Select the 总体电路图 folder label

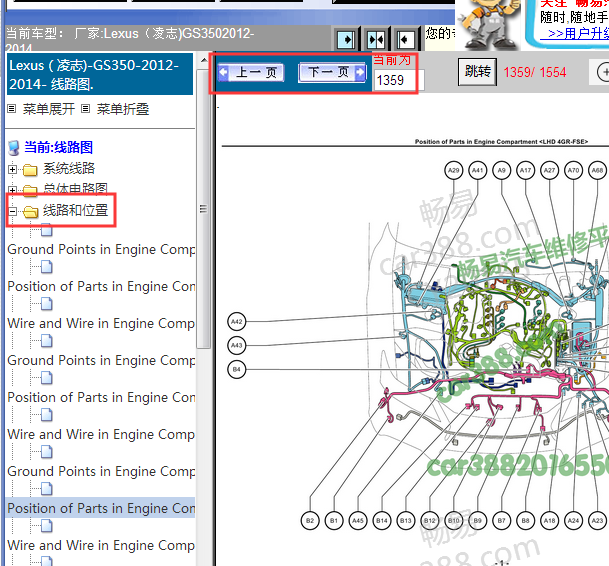(75, 189)
